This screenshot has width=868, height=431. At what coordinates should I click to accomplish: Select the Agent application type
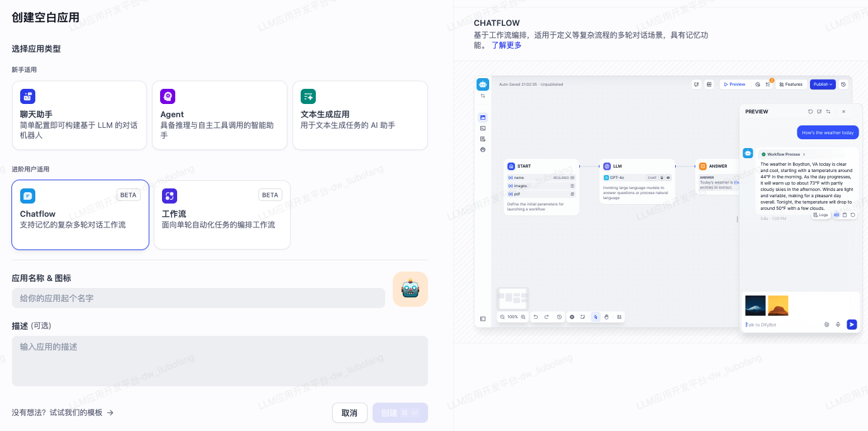219,115
